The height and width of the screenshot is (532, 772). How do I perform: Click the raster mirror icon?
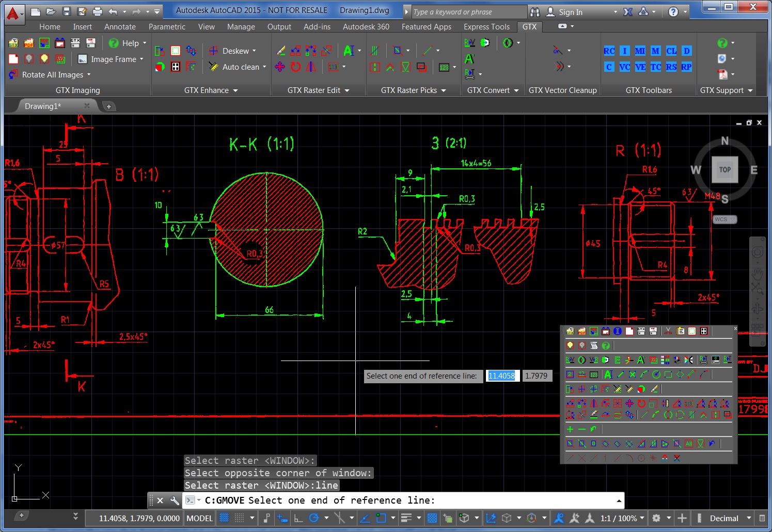311,67
